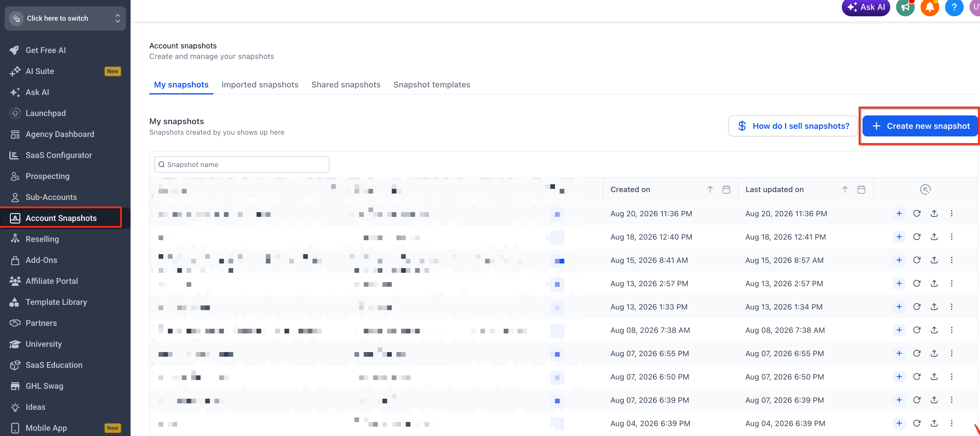The width and height of the screenshot is (980, 436).
Task: Share the snapshot created Aug 20, 2026 11:36 PM
Action: tap(934, 213)
